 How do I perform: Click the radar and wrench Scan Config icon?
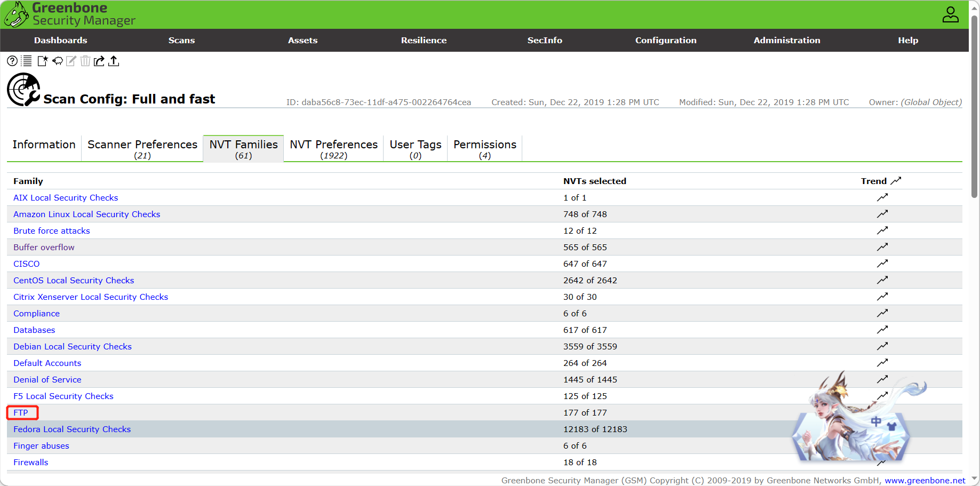coord(23,90)
